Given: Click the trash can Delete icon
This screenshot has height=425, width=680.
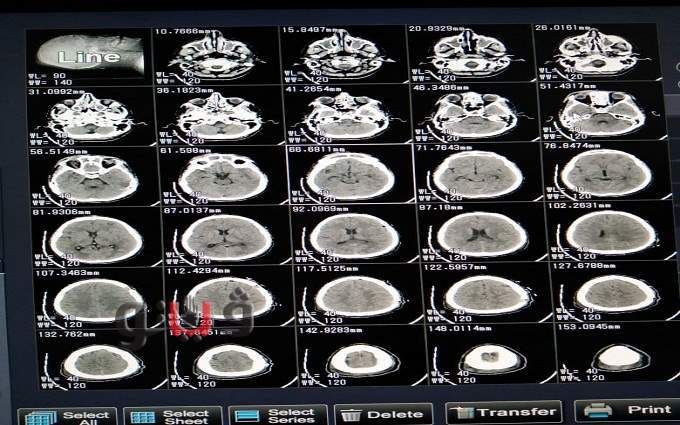Looking at the screenshot, I should point(350,415).
